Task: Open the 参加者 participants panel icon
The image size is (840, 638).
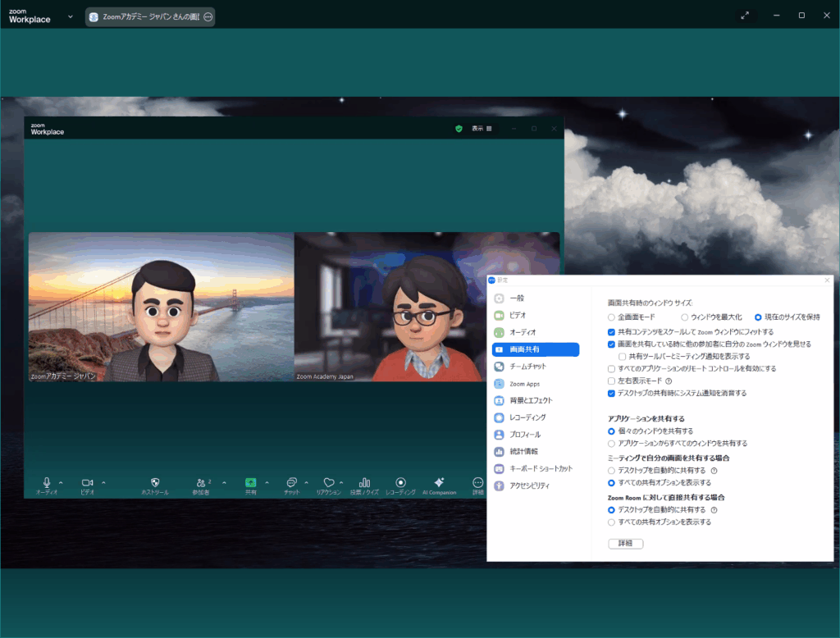Action: coord(201,483)
